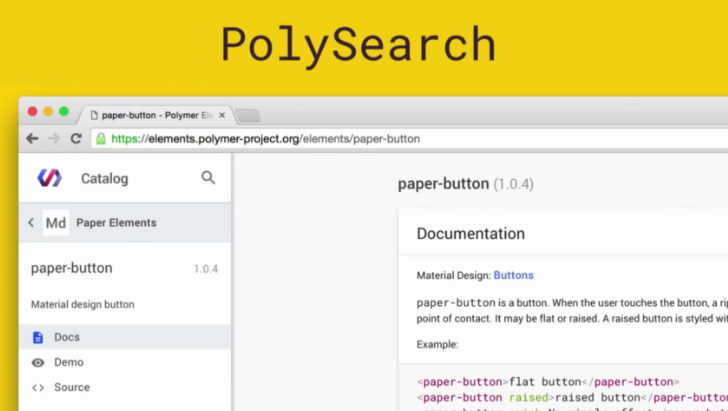
Task: Click the Documentation heading
Action: pos(471,234)
